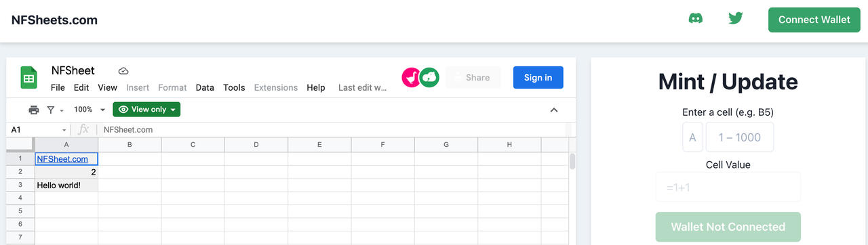Viewport: 868px width, 245px height.
Task: Select column A header
Action: [x=66, y=145]
